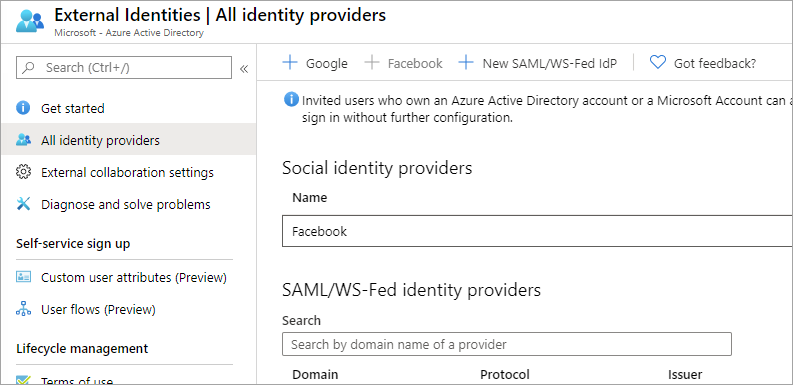
Task: Click the Search by domain name field
Action: (507, 345)
